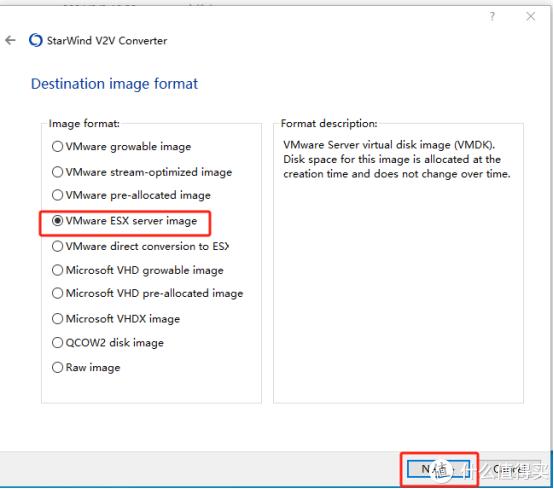Click the StarWind V2V Converter title text

point(107,41)
